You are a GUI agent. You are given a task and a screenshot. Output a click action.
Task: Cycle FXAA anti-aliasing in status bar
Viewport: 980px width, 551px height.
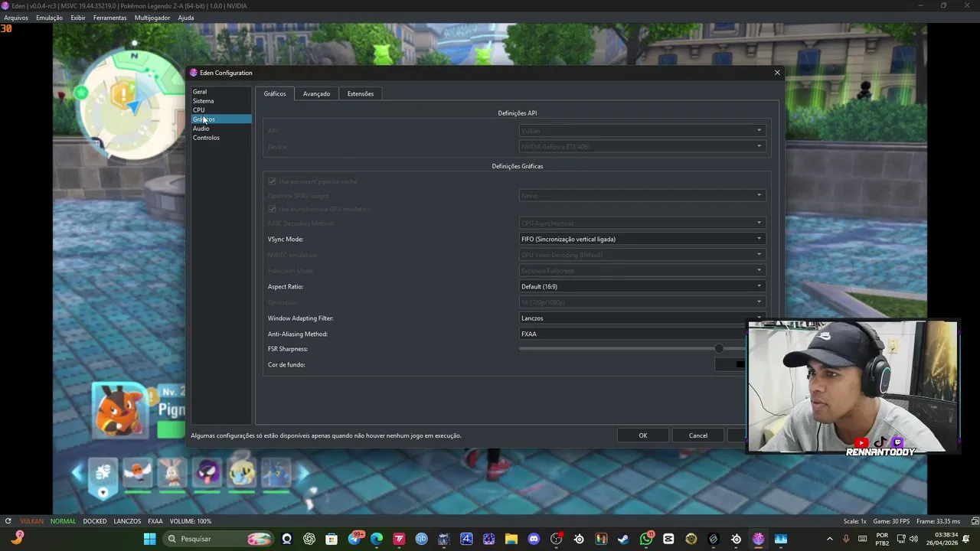point(155,521)
